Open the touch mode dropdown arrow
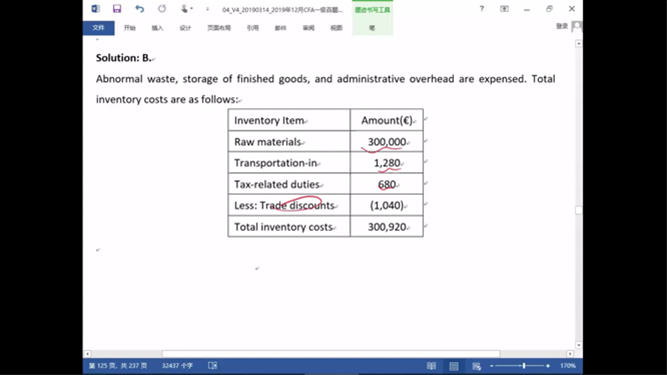 (191, 9)
